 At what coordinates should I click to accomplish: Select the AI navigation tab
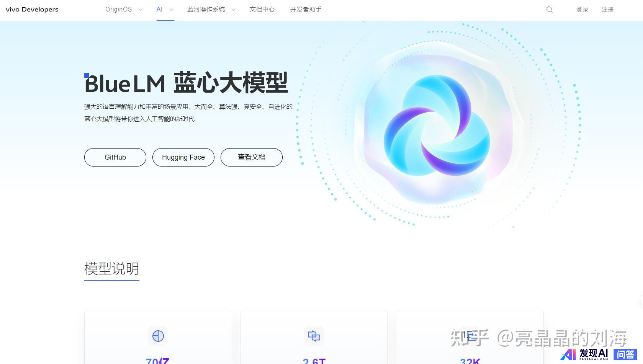point(160,10)
